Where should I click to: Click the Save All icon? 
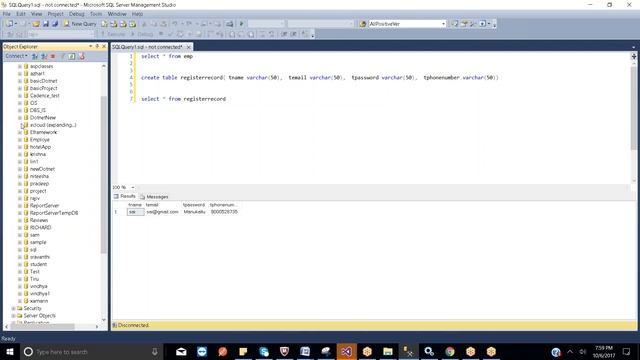pyautogui.click(x=55, y=24)
